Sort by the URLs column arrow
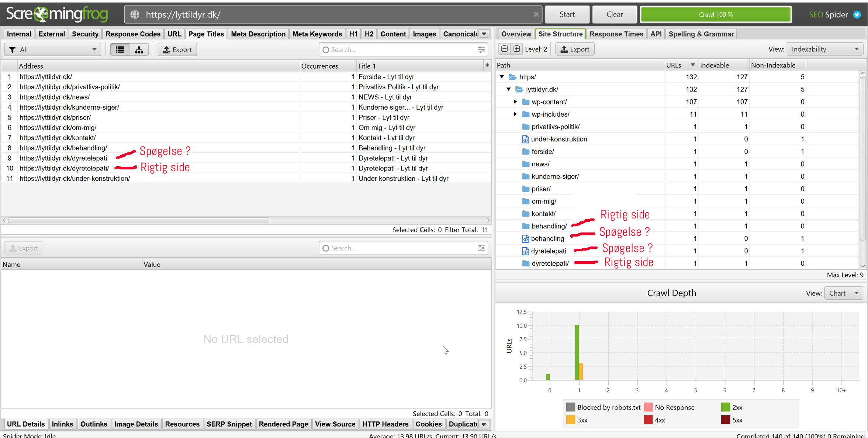 (692, 65)
